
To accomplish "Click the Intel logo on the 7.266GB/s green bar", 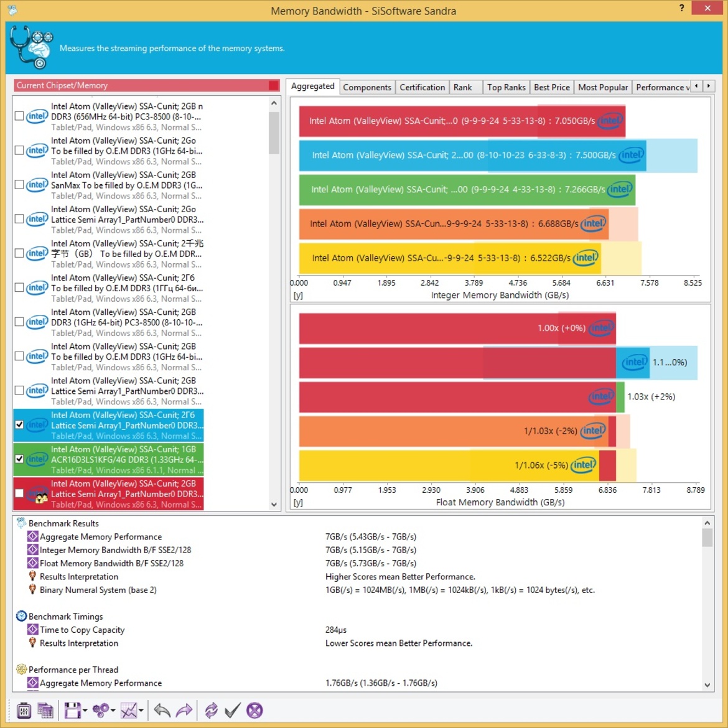I will click(620, 189).
